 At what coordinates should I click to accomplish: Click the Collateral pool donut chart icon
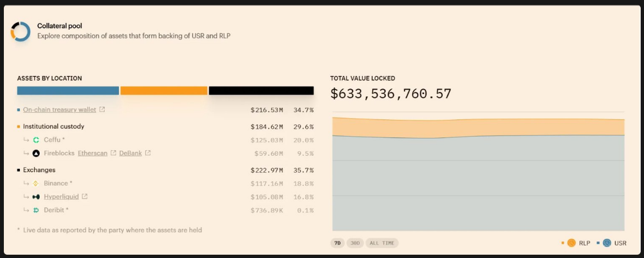pos(20,31)
